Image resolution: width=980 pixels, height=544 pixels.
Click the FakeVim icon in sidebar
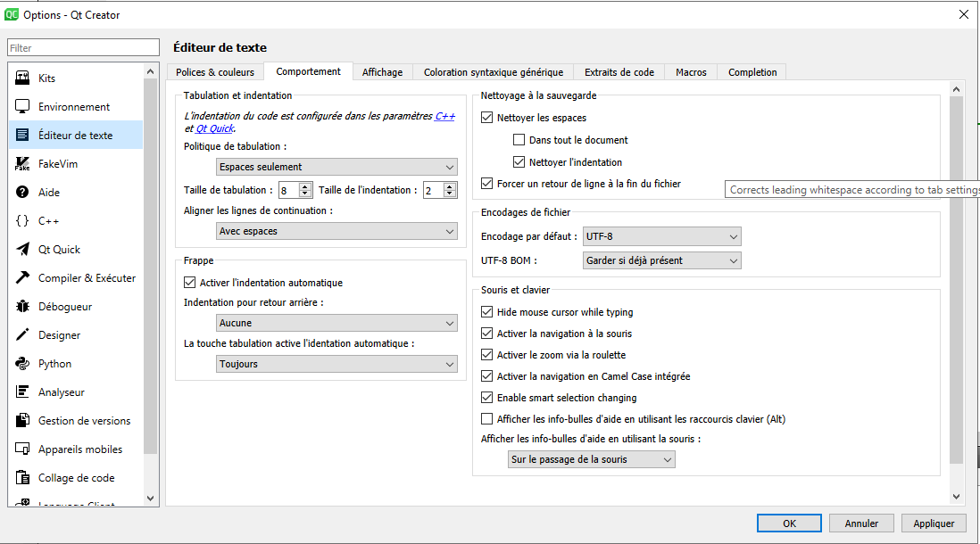point(22,164)
